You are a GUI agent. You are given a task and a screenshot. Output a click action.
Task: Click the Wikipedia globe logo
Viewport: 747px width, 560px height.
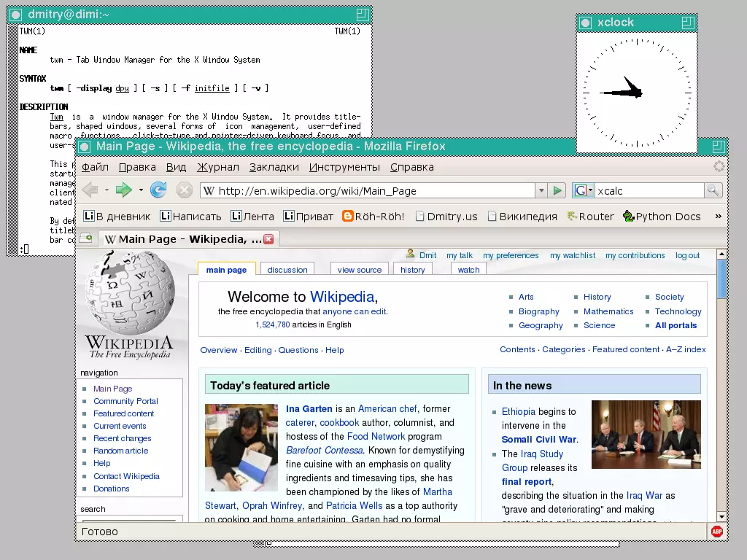click(x=129, y=293)
